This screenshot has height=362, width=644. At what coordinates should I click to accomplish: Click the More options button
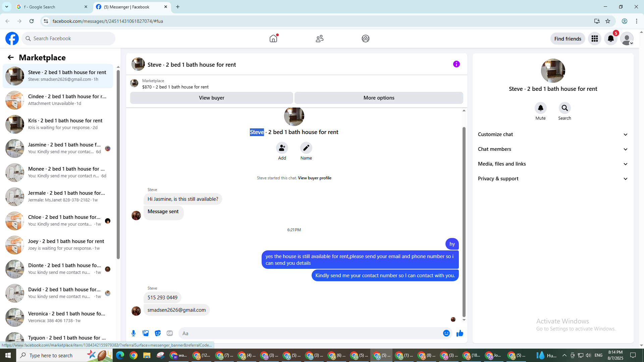(x=379, y=98)
